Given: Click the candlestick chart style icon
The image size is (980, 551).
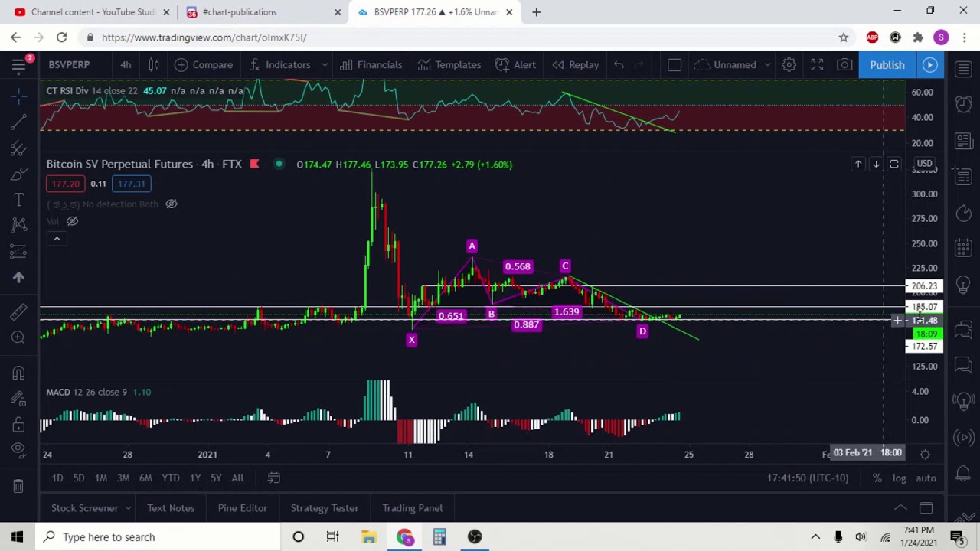Looking at the screenshot, I should tap(153, 65).
